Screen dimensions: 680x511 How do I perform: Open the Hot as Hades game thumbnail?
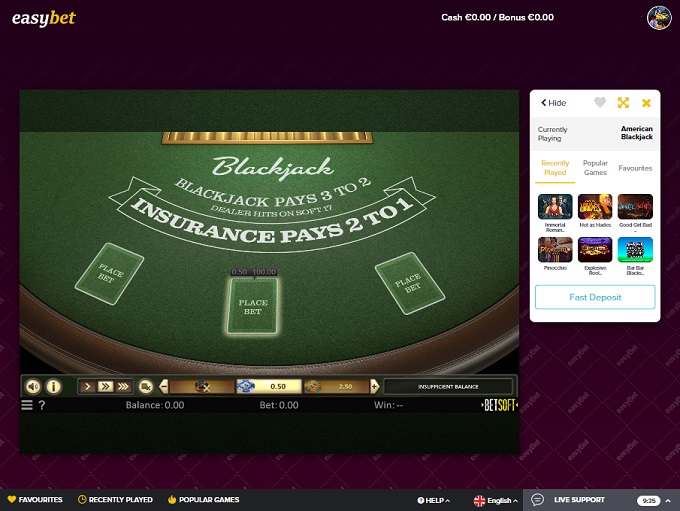595,207
